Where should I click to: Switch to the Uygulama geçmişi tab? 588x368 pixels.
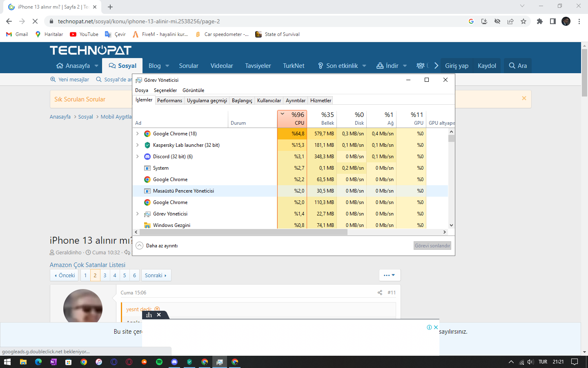207,101
